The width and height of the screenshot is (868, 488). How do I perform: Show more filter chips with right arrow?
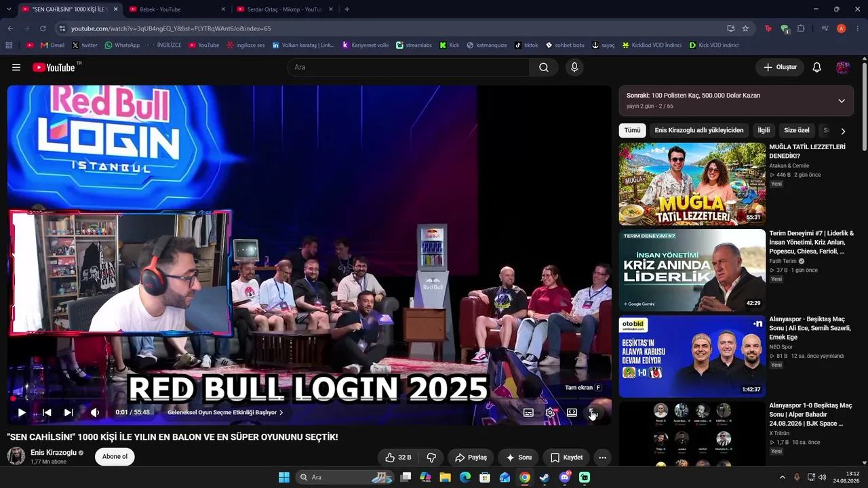843,131
